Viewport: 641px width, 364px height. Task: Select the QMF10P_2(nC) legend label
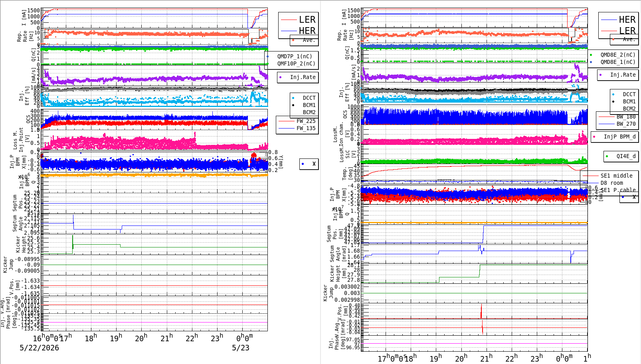pos(296,63)
